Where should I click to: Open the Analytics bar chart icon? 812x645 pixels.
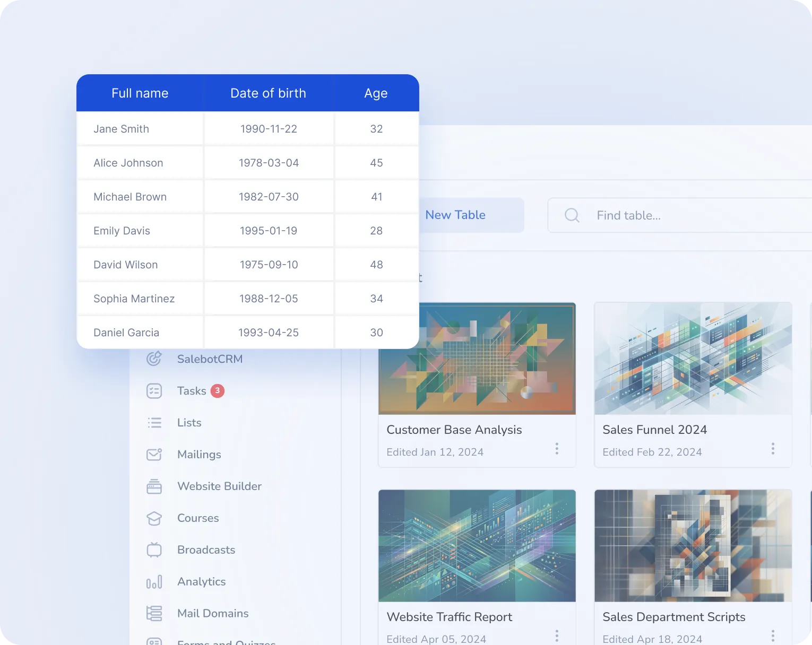click(x=154, y=582)
